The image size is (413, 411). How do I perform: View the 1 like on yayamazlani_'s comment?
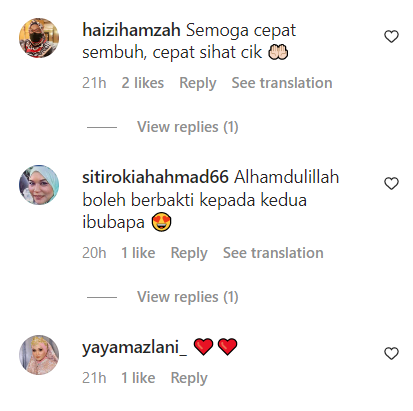tap(138, 378)
